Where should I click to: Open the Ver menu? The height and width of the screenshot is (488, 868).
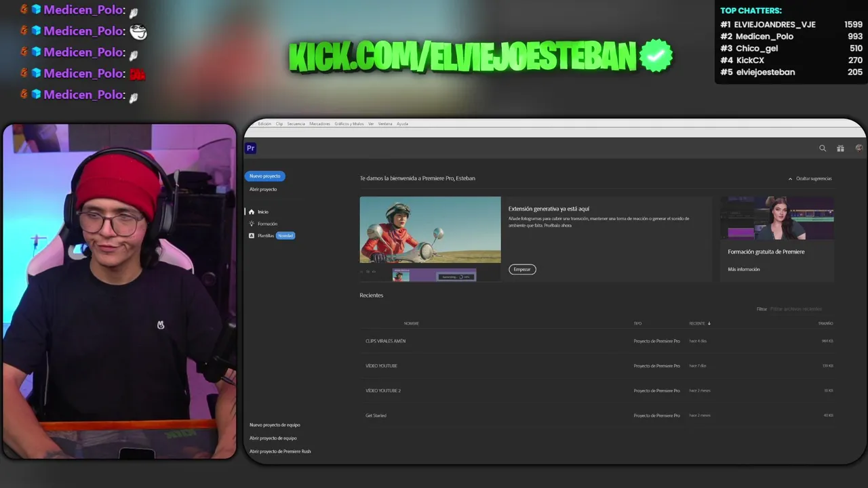click(371, 124)
